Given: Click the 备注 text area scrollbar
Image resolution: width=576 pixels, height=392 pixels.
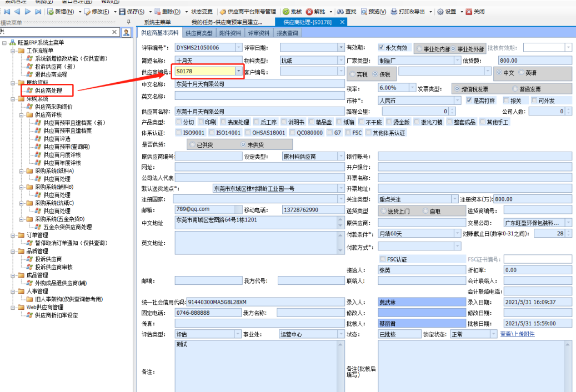Looking at the screenshot, I should pyautogui.click(x=340, y=366).
